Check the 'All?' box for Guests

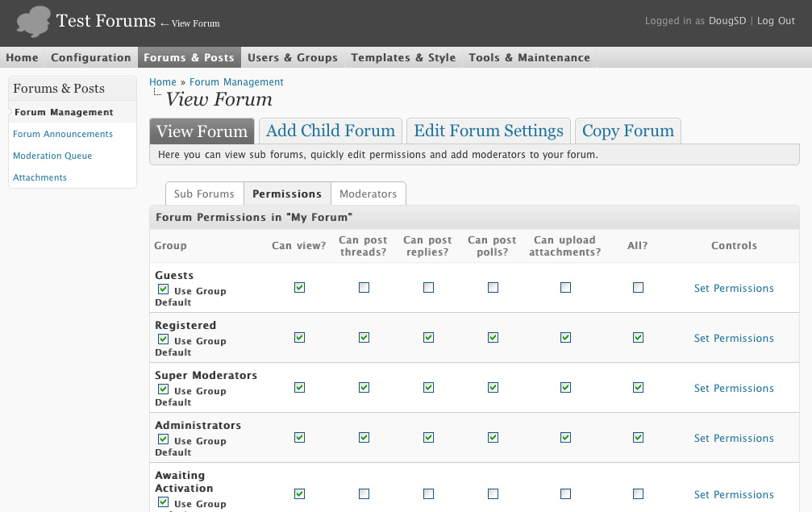tap(639, 288)
